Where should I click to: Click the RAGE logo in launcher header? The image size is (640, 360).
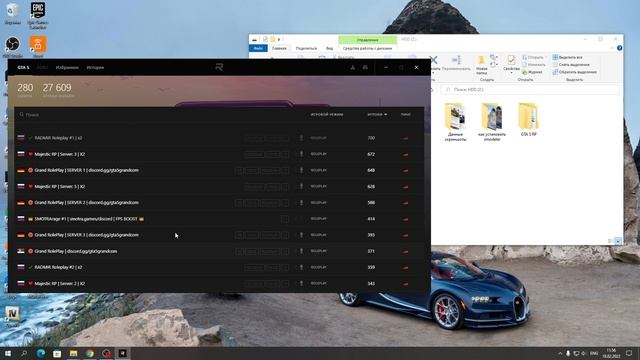point(219,67)
